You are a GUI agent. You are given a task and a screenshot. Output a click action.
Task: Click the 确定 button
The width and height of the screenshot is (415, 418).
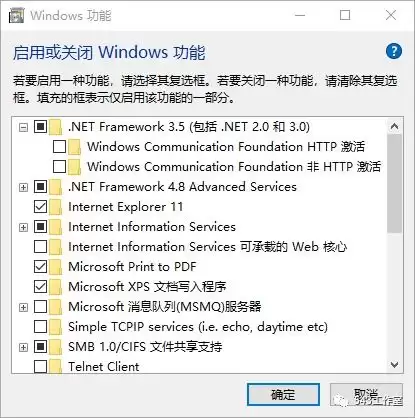(x=283, y=395)
